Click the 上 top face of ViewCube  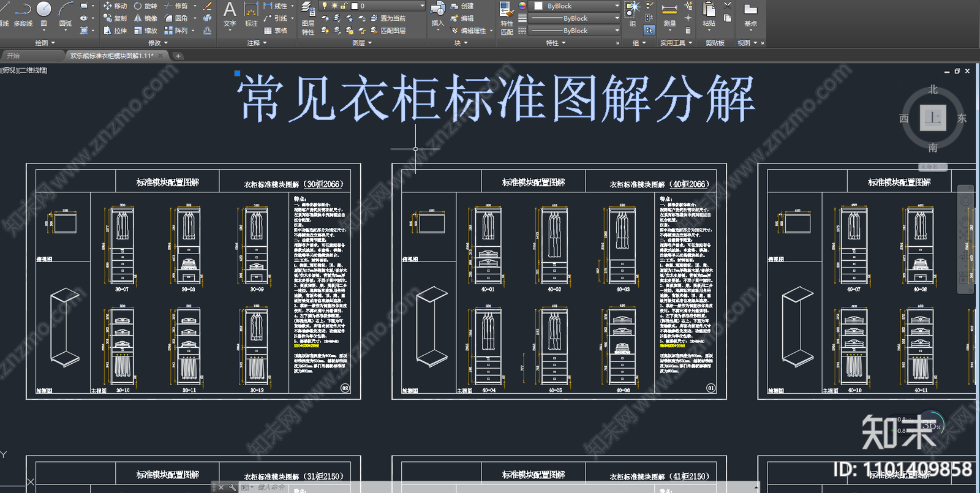[933, 118]
